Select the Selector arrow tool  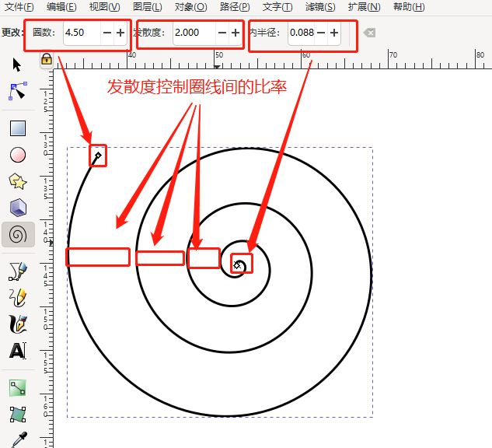click(x=17, y=65)
